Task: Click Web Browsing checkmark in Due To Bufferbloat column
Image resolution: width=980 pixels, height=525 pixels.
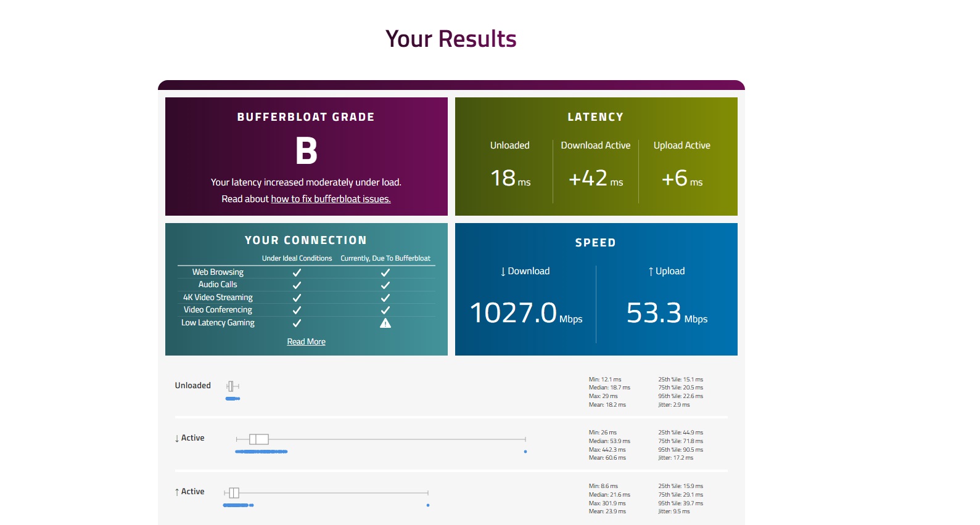Action: [x=385, y=272]
